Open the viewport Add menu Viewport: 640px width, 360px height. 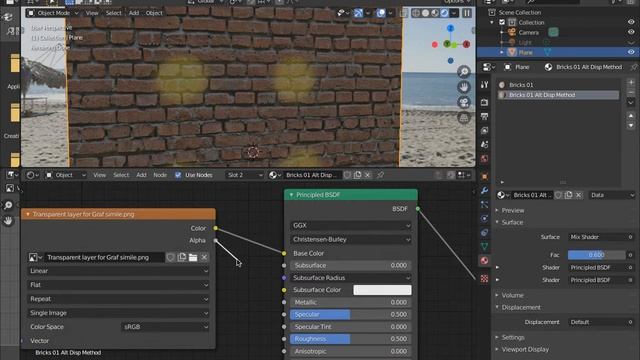tap(134, 13)
